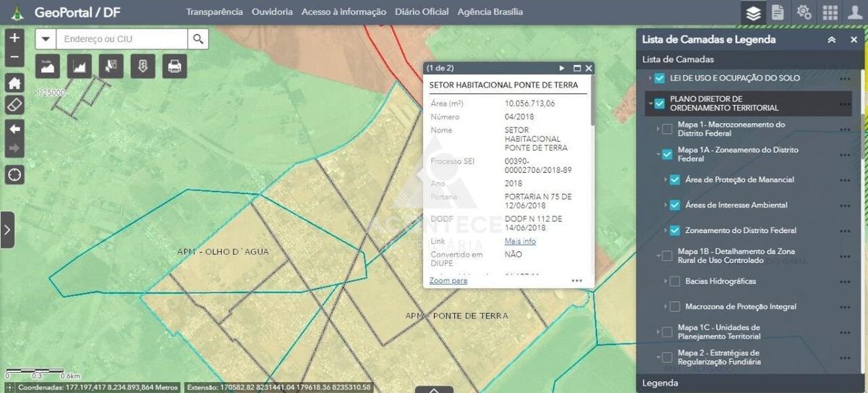868x393 pixels.
Task: Expand Lei de Uso e Ocupação do Solo group
Action: (651, 78)
